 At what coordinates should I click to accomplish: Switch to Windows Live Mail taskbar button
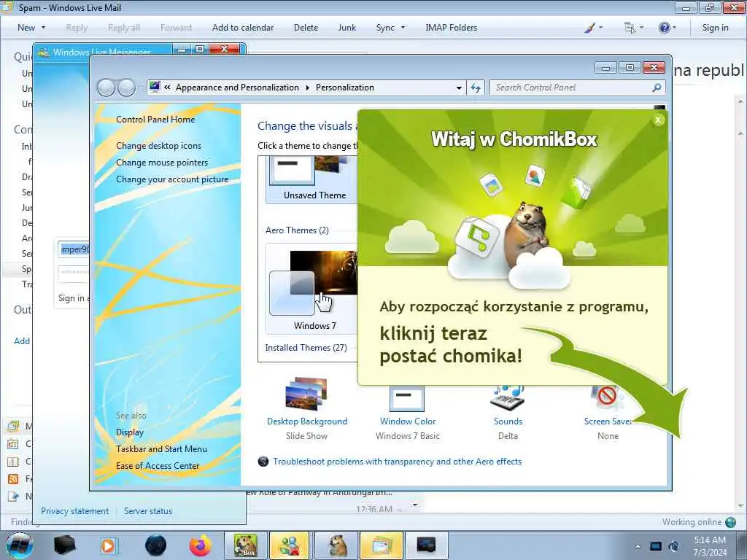click(382, 545)
